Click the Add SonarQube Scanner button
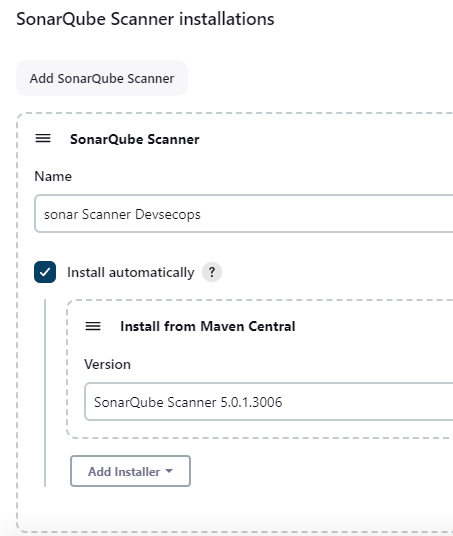 [x=102, y=78]
